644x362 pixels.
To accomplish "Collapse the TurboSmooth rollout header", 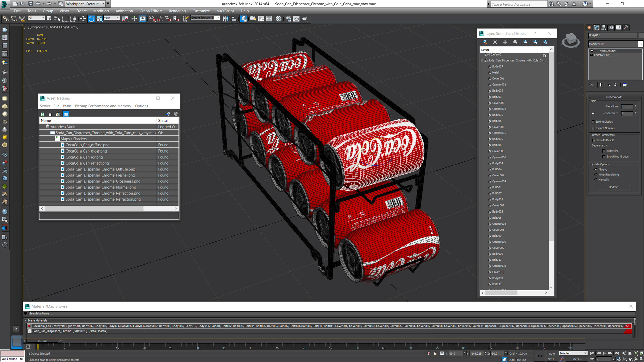I will (614, 97).
